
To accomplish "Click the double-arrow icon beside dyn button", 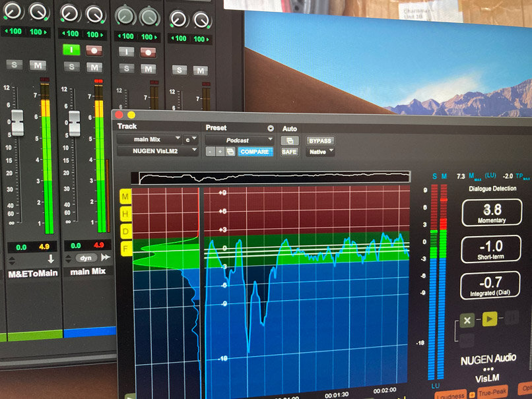I will tap(106, 257).
